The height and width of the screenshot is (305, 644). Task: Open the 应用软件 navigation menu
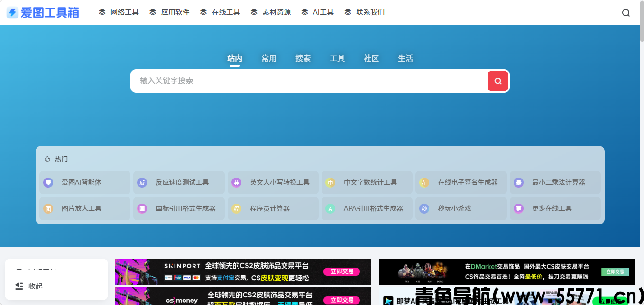[170, 12]
